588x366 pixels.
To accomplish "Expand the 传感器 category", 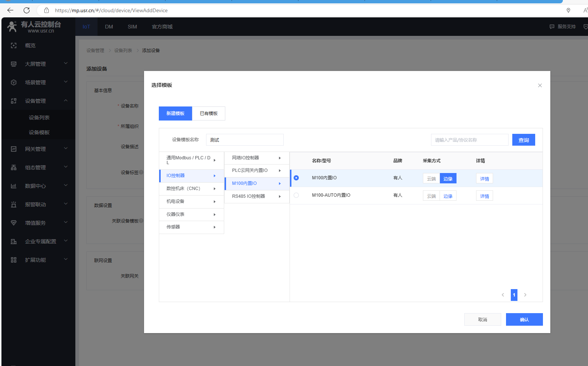I will click(191, 227).
